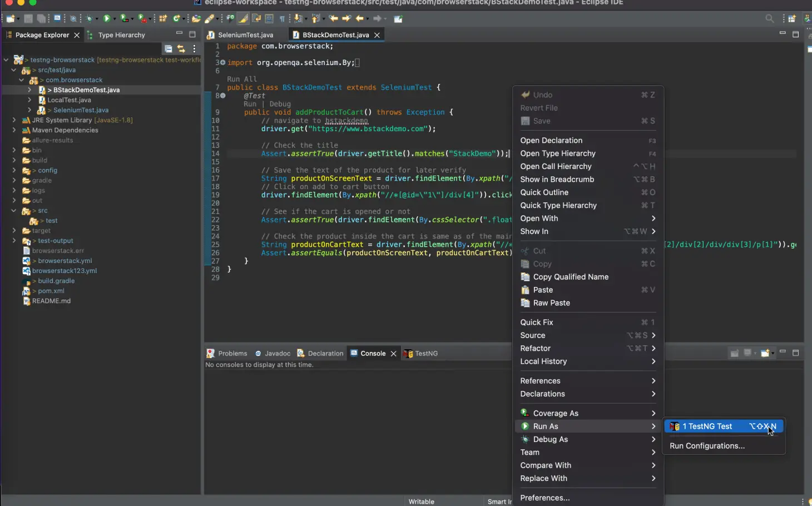Screen dimensions: 812x506
Task: Run the application with the green play icon
Action: point(107,18)
